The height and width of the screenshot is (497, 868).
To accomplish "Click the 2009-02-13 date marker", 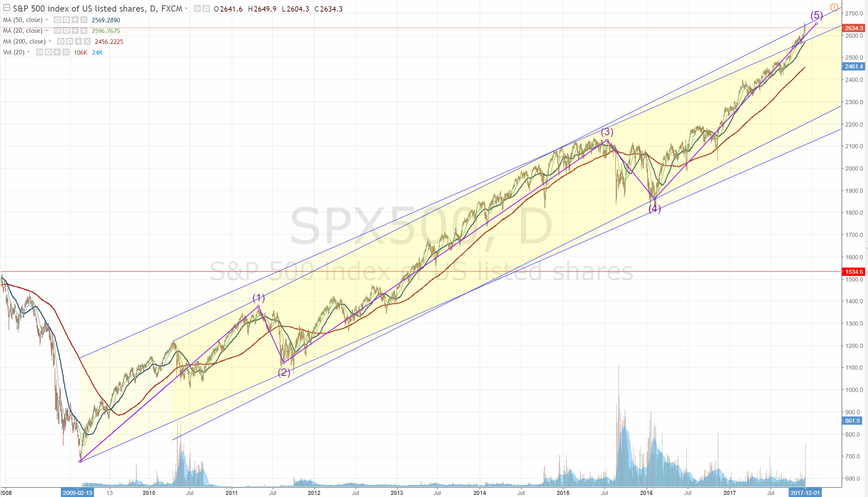I will click(77, 493).
